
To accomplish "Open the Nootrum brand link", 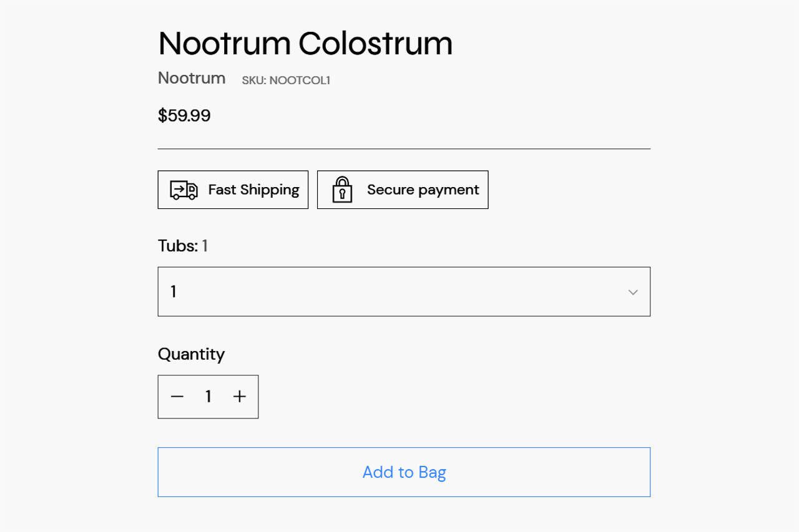I will tap(192, 78).
